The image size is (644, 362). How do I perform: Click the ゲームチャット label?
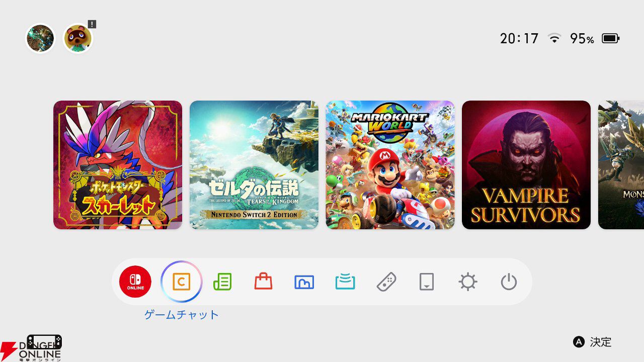click(182, 315)
